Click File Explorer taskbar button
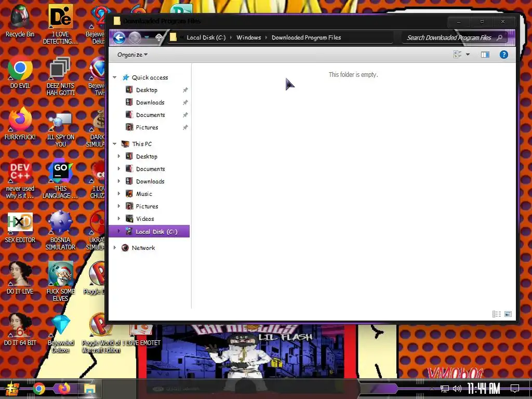The height and width of the screenshot is (399, 532). coord(89,389)
